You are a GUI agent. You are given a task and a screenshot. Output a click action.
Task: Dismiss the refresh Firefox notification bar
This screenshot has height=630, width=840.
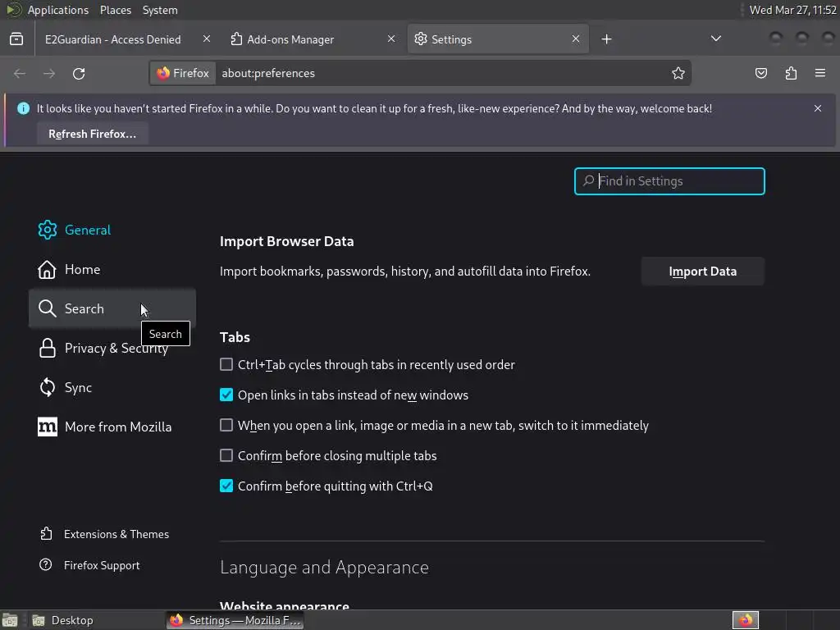(818, 108)
